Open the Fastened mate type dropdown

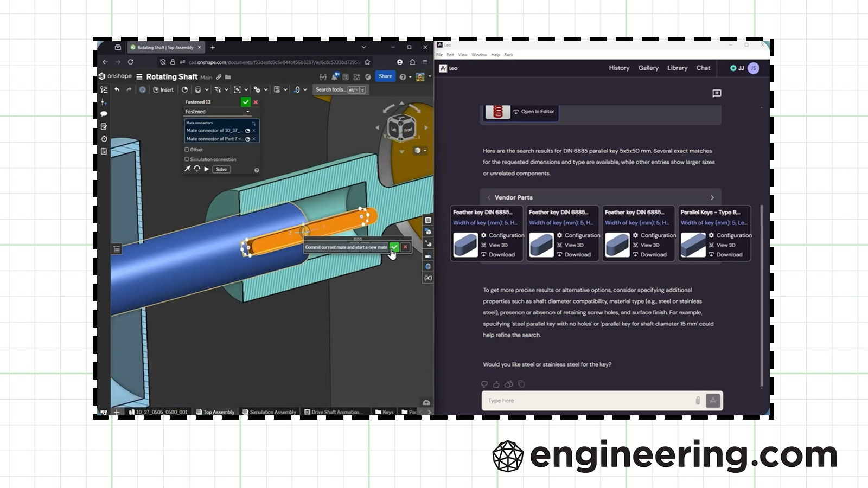click(217, 112)
